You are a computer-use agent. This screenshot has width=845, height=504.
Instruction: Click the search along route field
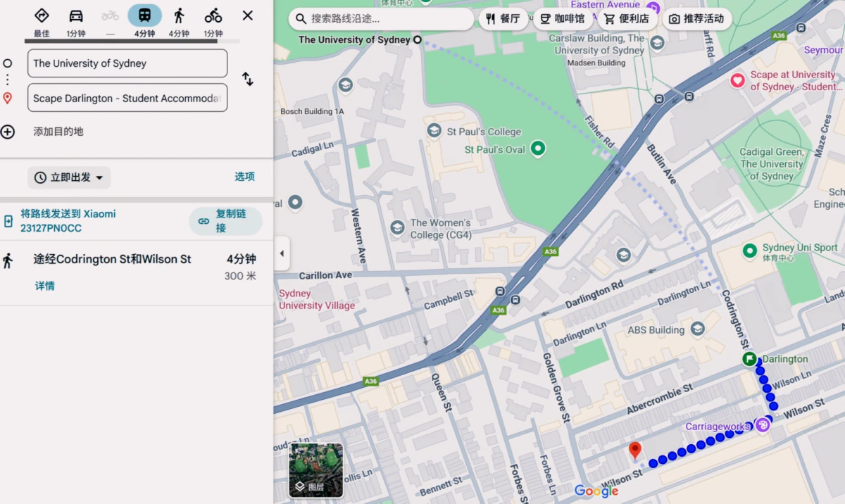[x=382, y=19]
